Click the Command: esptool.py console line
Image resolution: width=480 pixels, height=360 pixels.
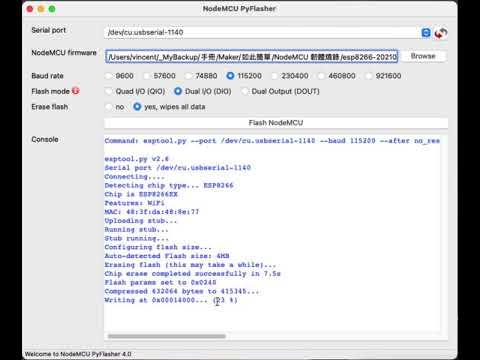pos(272,141)
